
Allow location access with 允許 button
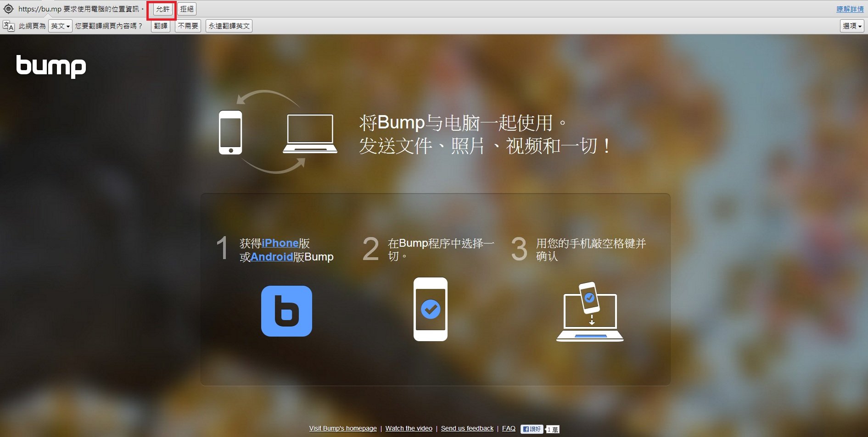pos(162,9)
